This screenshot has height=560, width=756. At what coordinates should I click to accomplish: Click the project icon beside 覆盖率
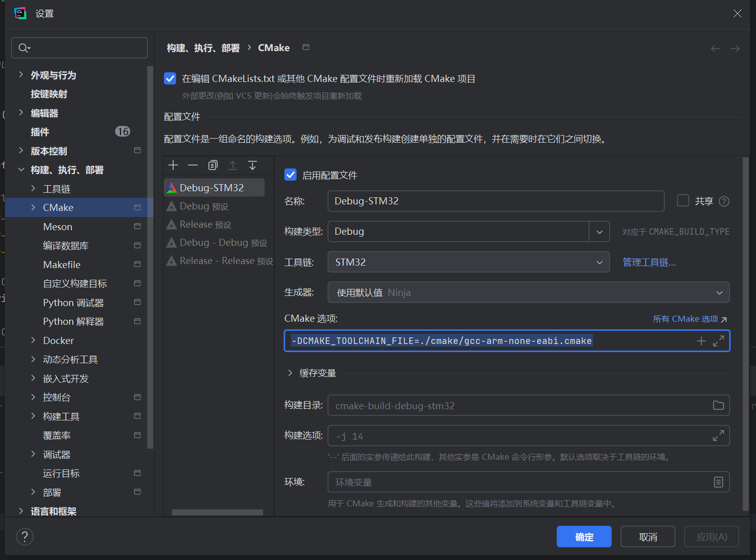coord(137,435)
